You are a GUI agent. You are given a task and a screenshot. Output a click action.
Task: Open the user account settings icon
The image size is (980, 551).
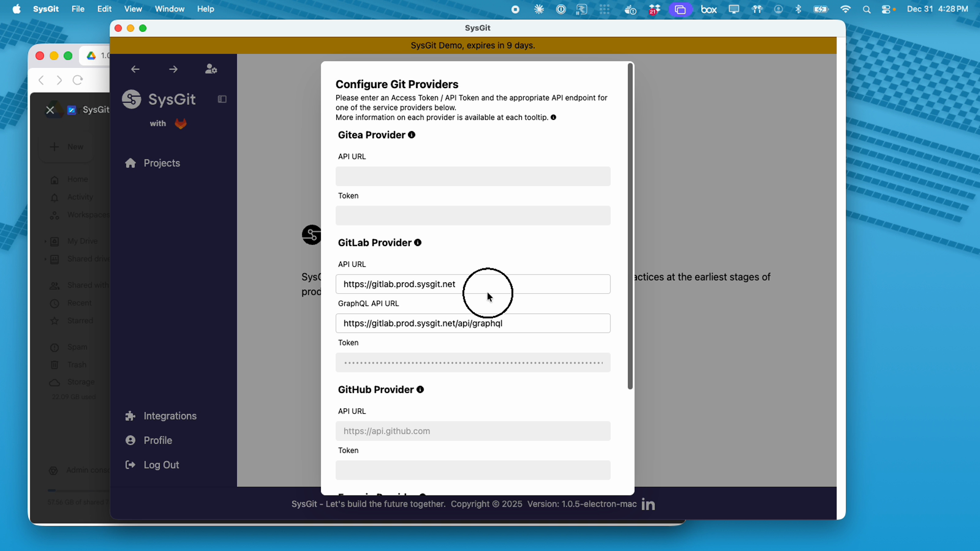click(211, 69)
